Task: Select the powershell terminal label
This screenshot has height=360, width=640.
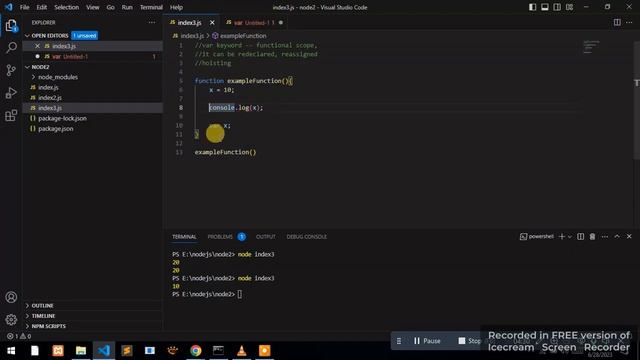Action: pyautogui.click(x=537, y=237)
